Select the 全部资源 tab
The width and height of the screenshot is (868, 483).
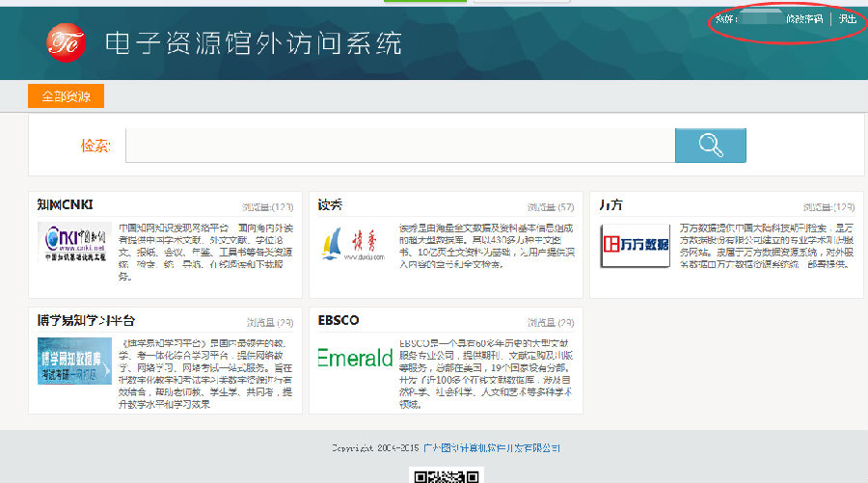pos(66,96)
